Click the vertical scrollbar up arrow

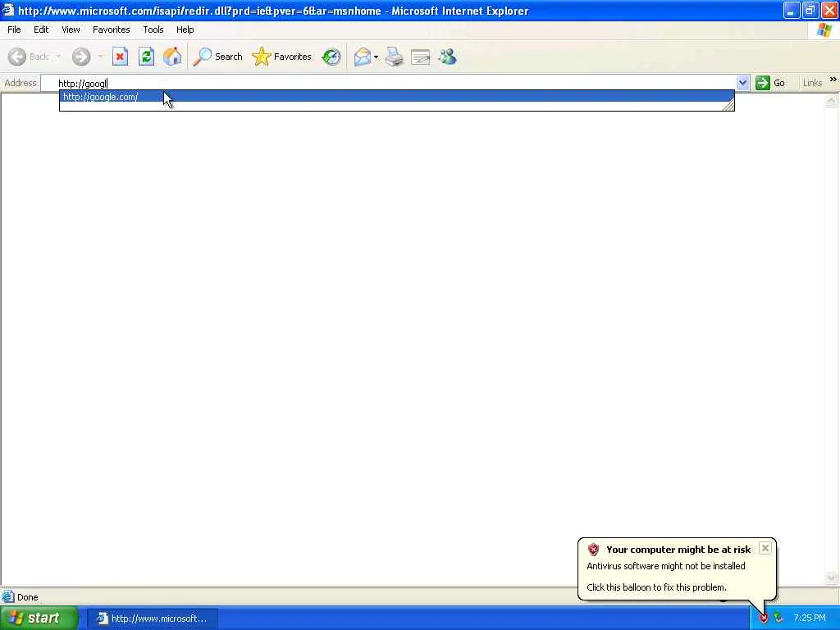point(832,100)
